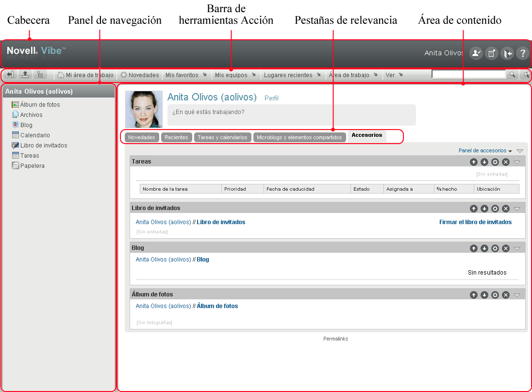Move Tareas accessory down
The image size is (532, 392).
[x=484, y=162]
